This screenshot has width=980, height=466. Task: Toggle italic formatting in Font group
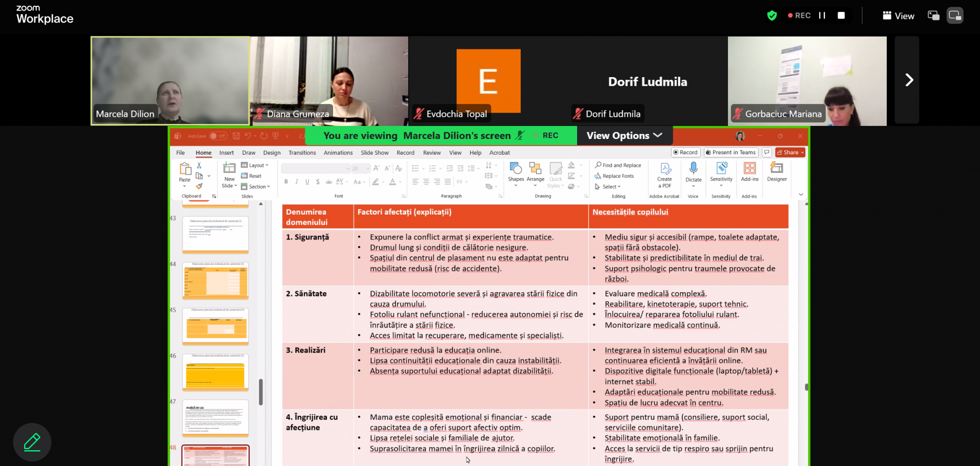297,182
